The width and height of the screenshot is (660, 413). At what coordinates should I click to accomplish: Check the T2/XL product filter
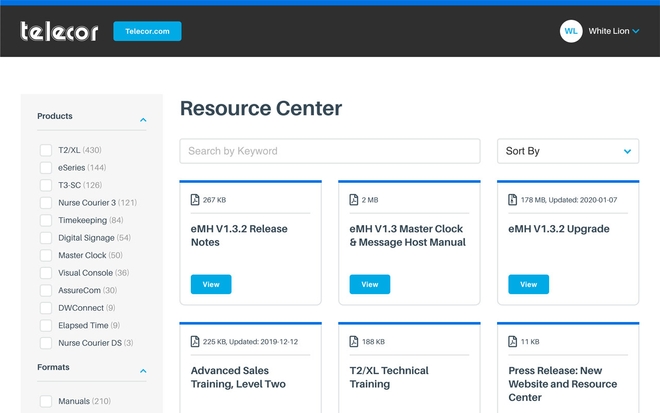(46, 150)
